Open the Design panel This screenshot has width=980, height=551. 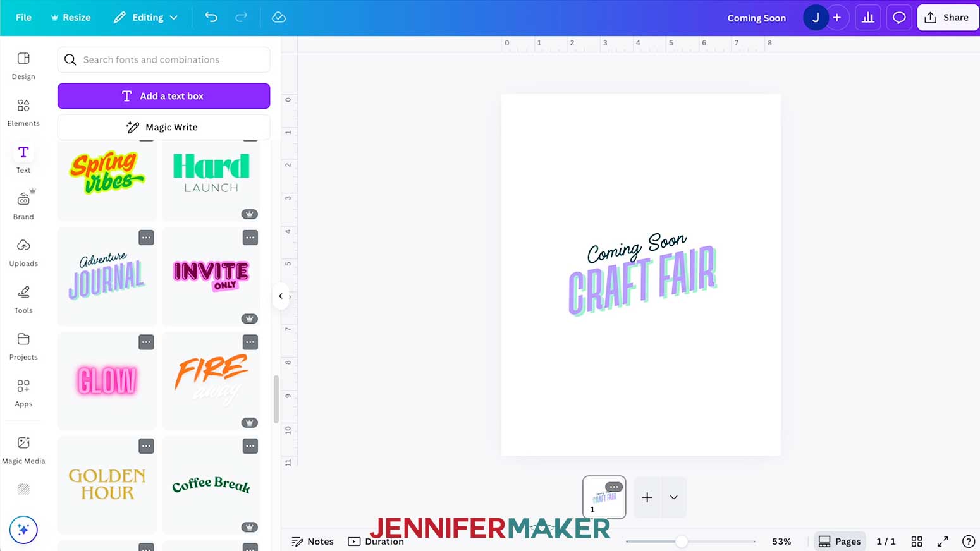pyautogui.click(x=23, y=66)
